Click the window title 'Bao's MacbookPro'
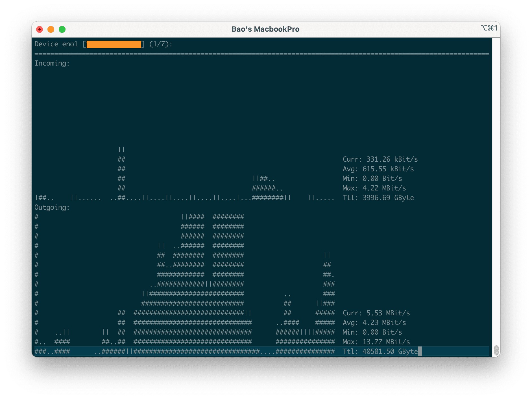 point(266,29)
